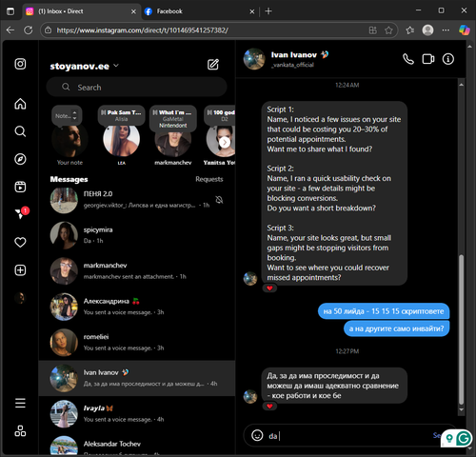Image resolution: width=476 pixels, height=457 pixels.
Task: Click heart reaction under scripts message
Action: pyautogui.click(x=269, y=288)
